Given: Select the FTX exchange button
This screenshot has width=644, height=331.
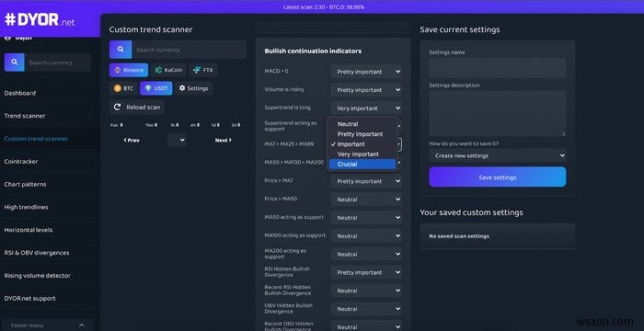Looking at the screenshot, I should [x=203, y=70].
